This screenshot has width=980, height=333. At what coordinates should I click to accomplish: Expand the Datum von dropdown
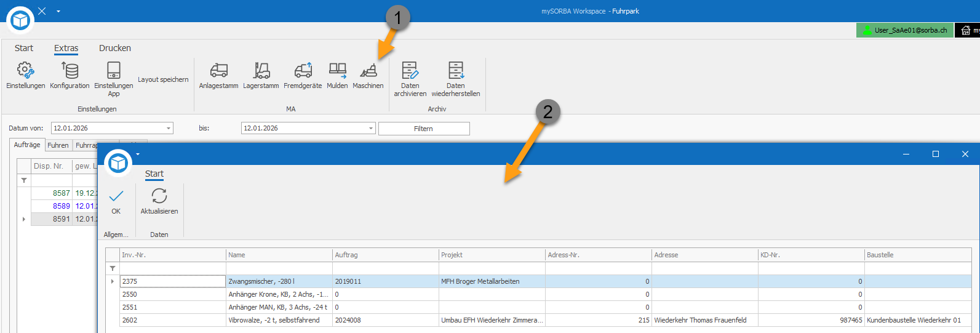(x=169, y=128)
